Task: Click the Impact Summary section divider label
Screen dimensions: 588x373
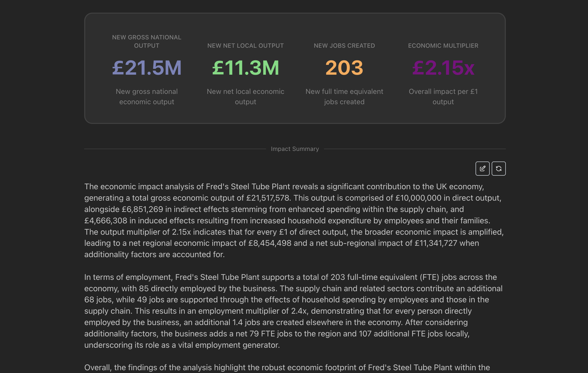Action: (x=295, y=149)
